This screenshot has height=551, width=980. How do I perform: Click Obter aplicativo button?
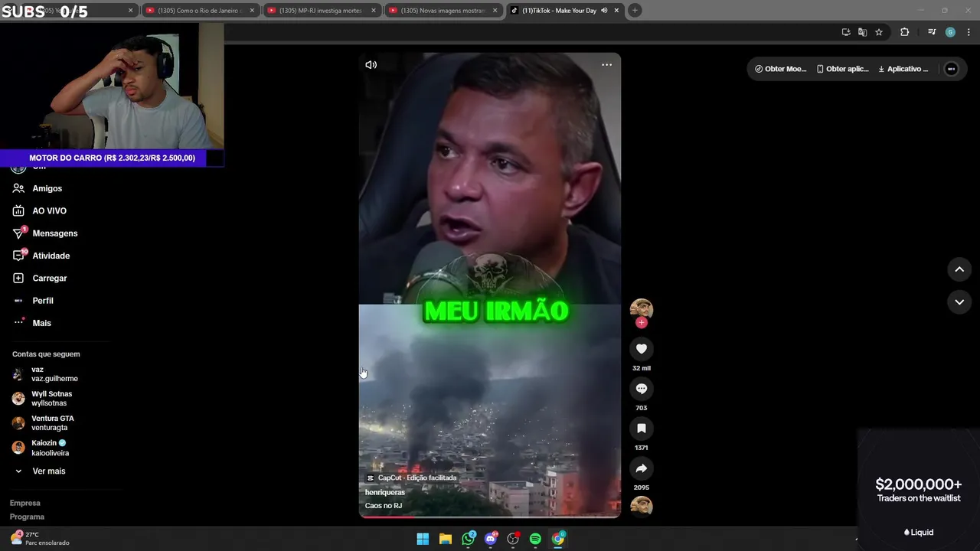click(x=843, y=69)
